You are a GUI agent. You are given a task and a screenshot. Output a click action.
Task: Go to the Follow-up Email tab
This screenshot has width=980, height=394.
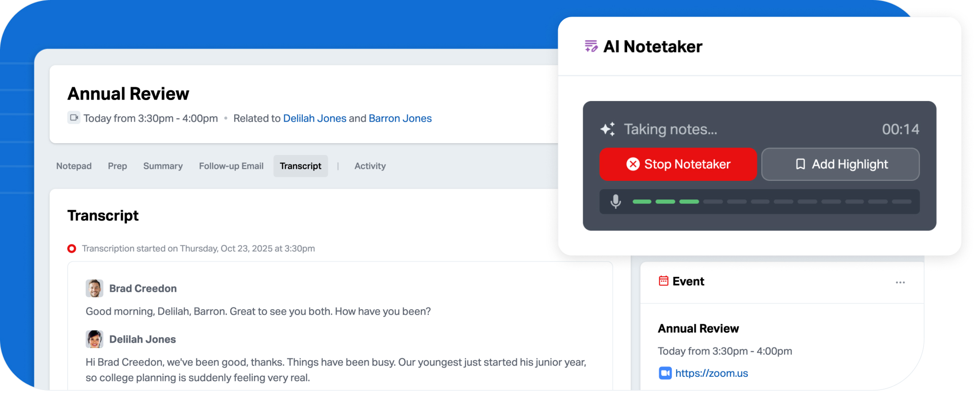click(x=231, y=166)
